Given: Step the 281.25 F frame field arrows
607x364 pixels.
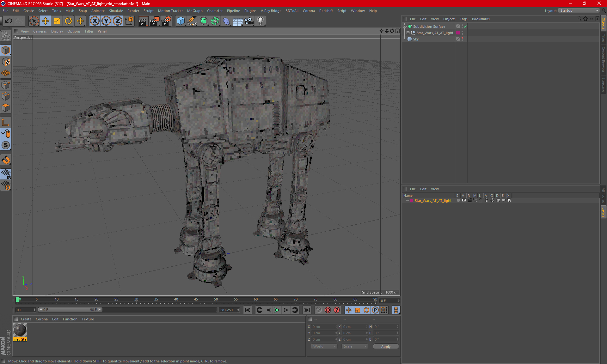Looking at the screenshot, I should (238, 310).
